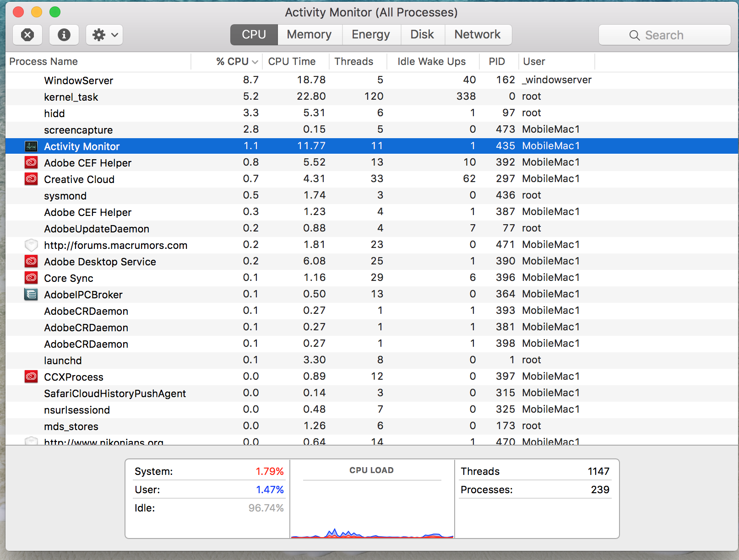Viewport: 739px width, 560px height.
Task: Switch to the CPU tab
Action: [254, 35]
